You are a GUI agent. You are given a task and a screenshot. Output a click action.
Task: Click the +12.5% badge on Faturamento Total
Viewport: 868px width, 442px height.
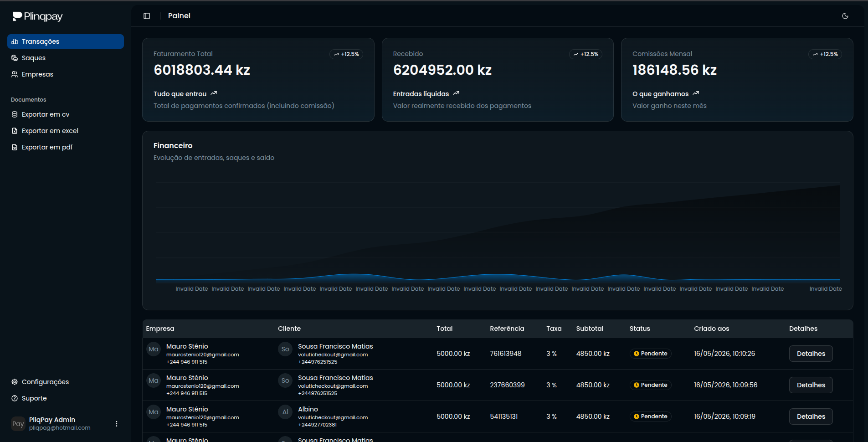tap(346, 54)
